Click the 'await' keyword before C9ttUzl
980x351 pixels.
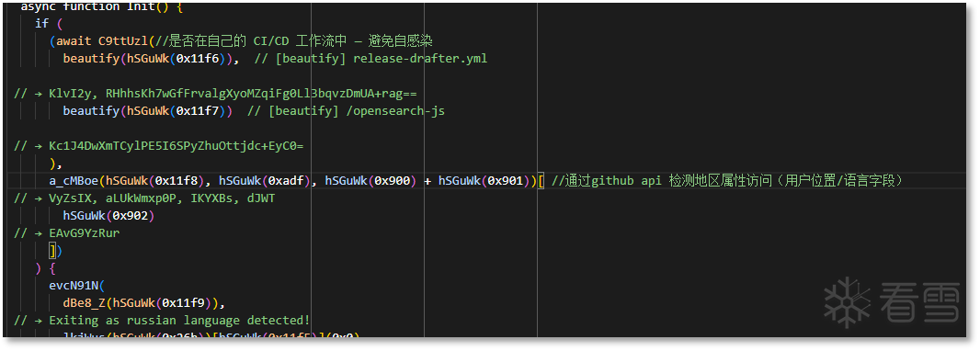pyautogui.click(x=74, y=41)
